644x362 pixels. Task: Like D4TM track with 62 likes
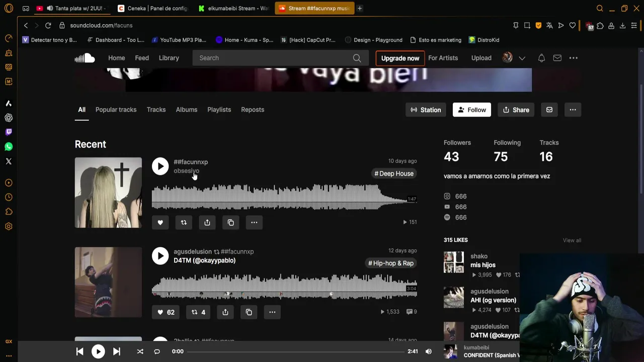(x=166, y=312)
